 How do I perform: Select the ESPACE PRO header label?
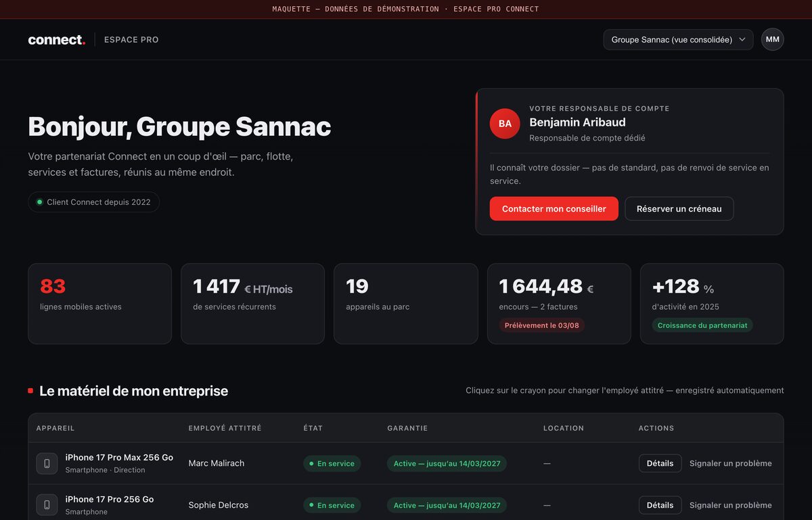click(x=131, y=40)
